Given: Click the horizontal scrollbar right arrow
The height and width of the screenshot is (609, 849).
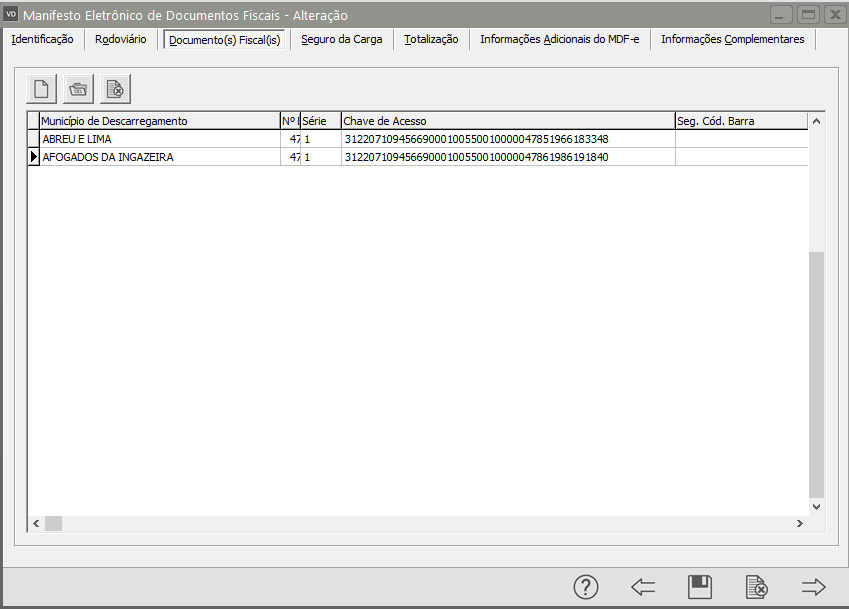Looking at the screenshot, I should (800, 523).
